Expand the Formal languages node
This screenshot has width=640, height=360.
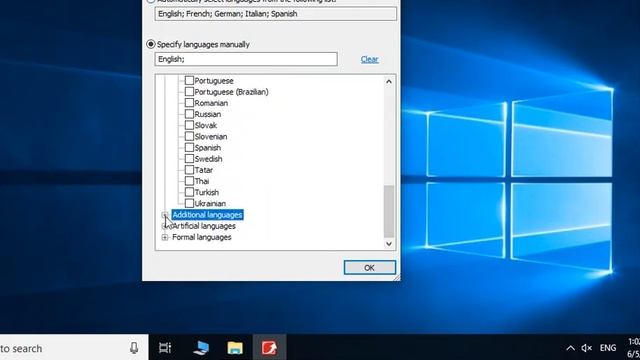point(164,237)
